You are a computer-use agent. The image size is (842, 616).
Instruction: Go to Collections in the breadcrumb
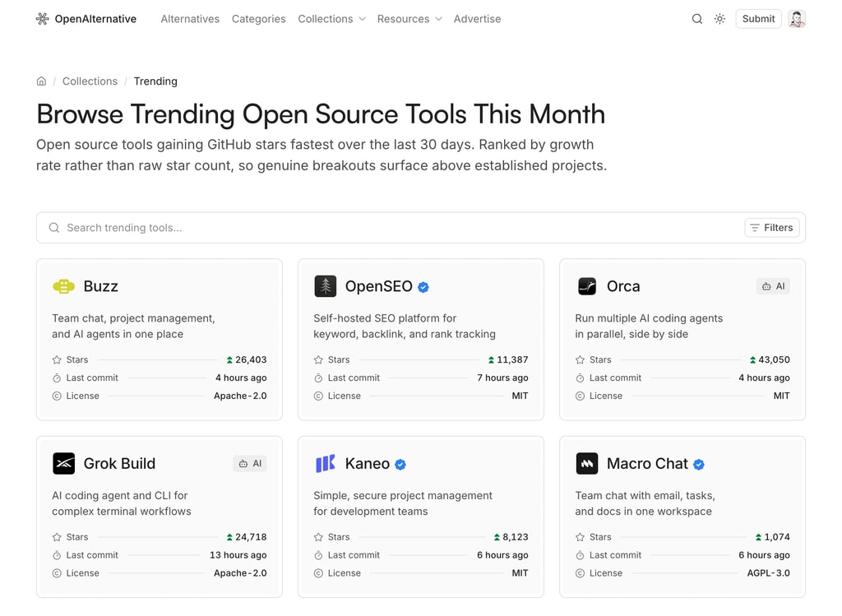90,81
